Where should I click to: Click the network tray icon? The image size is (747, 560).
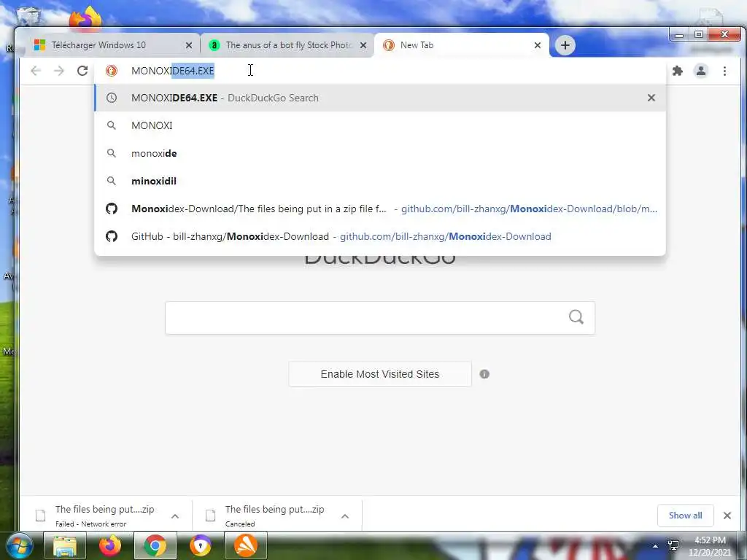673,545
